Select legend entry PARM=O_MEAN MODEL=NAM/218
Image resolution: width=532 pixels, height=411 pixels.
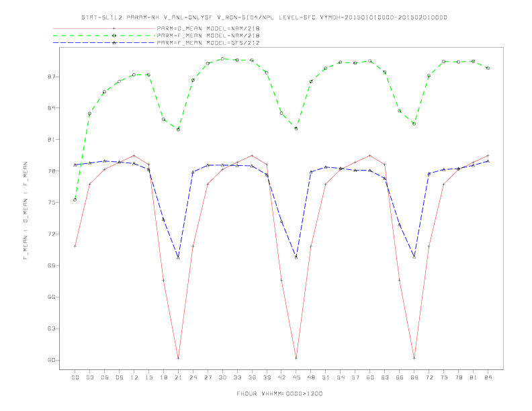tap(208, 28)
